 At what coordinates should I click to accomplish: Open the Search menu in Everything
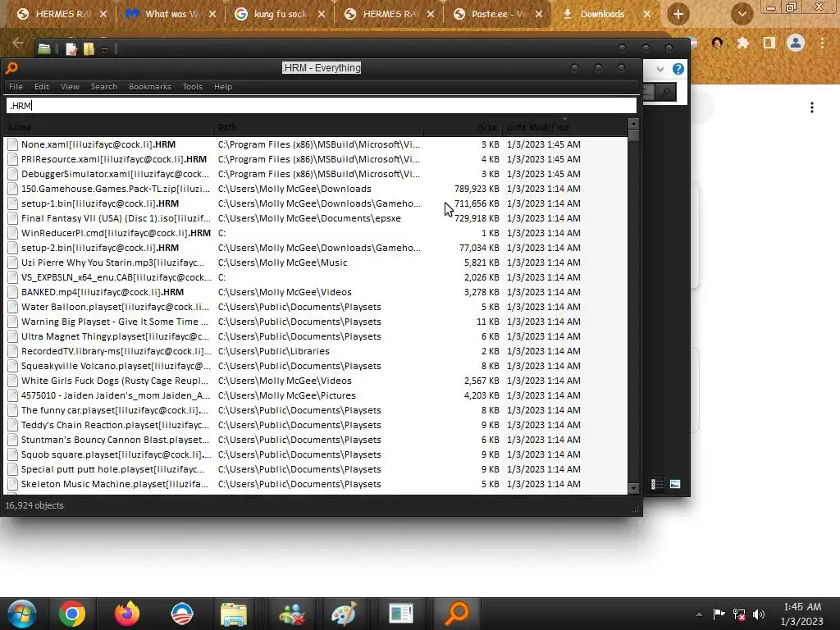[x=103, y=86]
